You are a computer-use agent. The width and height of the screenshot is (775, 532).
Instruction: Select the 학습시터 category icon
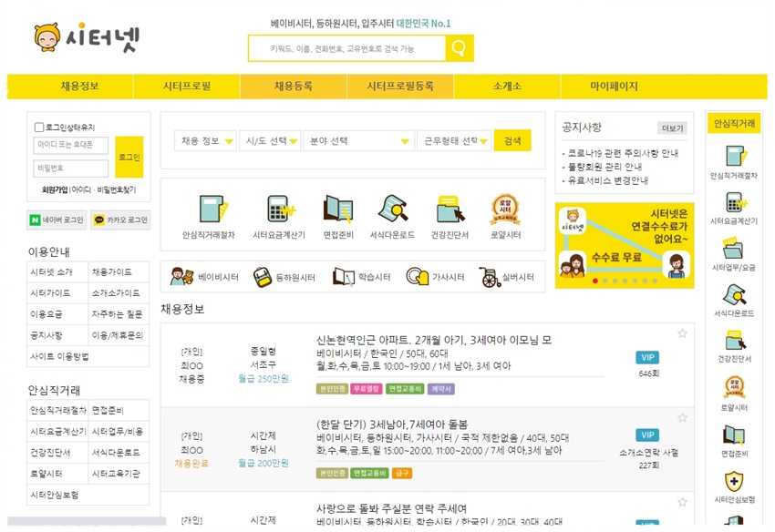pos(344,277)
